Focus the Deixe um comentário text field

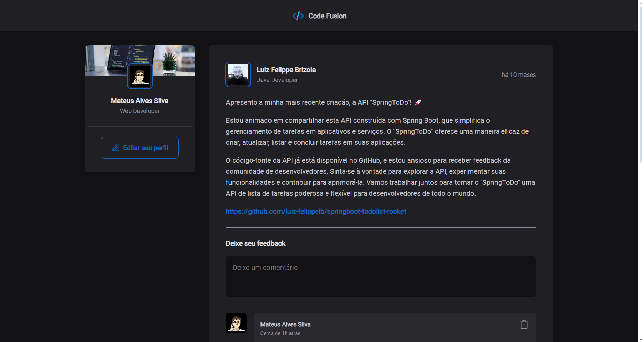pos(380,276)
